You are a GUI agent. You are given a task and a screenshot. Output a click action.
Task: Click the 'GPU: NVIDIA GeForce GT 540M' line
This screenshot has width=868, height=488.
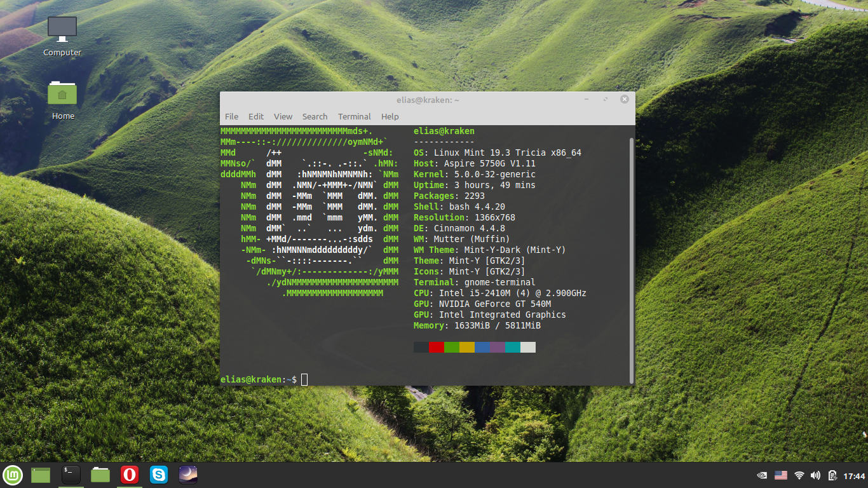click(x=482, y=304)
